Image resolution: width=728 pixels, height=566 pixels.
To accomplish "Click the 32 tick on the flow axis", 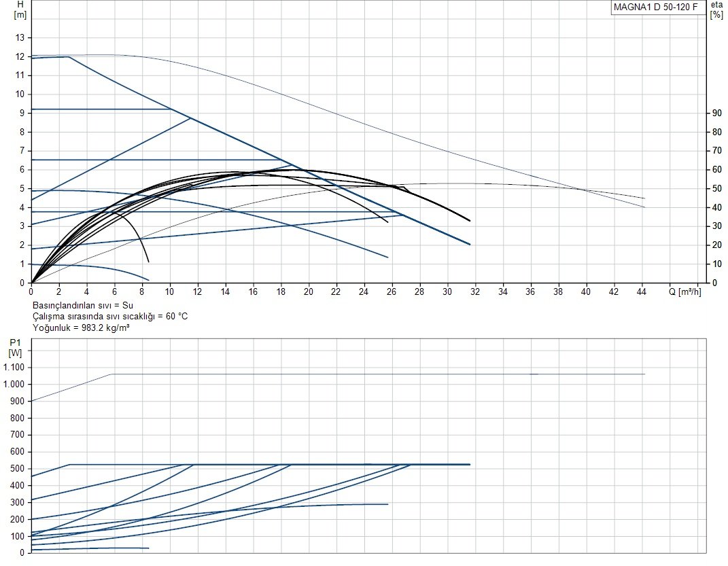I will point(475,291).
